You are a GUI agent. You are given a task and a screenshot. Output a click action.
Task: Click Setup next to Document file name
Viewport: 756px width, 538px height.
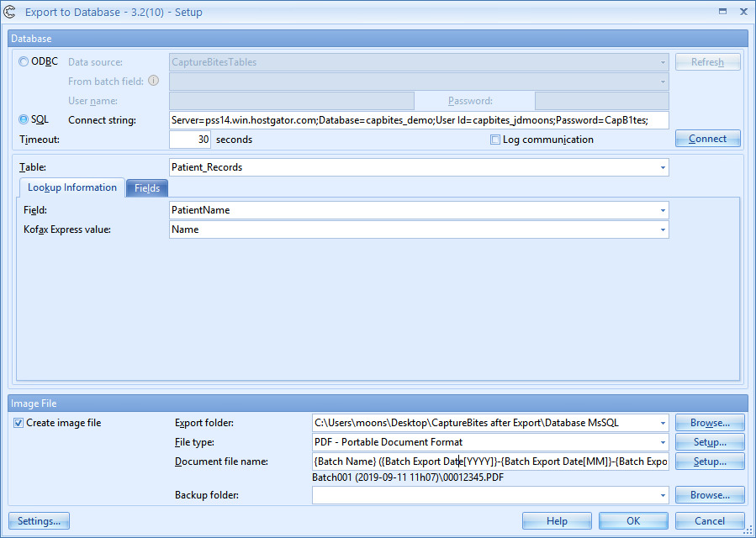(x=710, y=462)
